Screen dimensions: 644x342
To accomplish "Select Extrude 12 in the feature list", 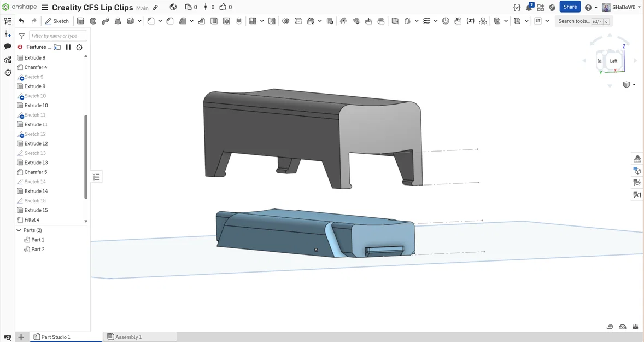I will (x=36, y=143).
